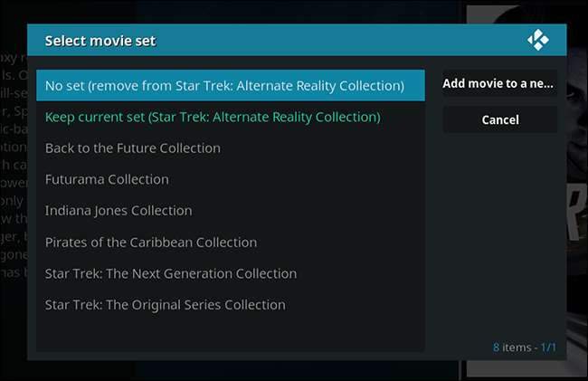Click the teal dialog header bar
Image resolution: width=588 pixels, height=381 pixels.
point(297,40)
